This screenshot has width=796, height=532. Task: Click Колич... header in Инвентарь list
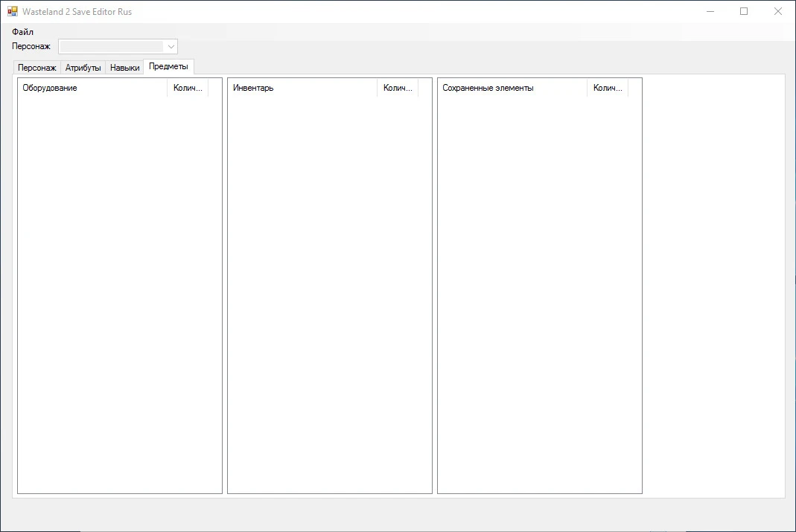[398, 88]
